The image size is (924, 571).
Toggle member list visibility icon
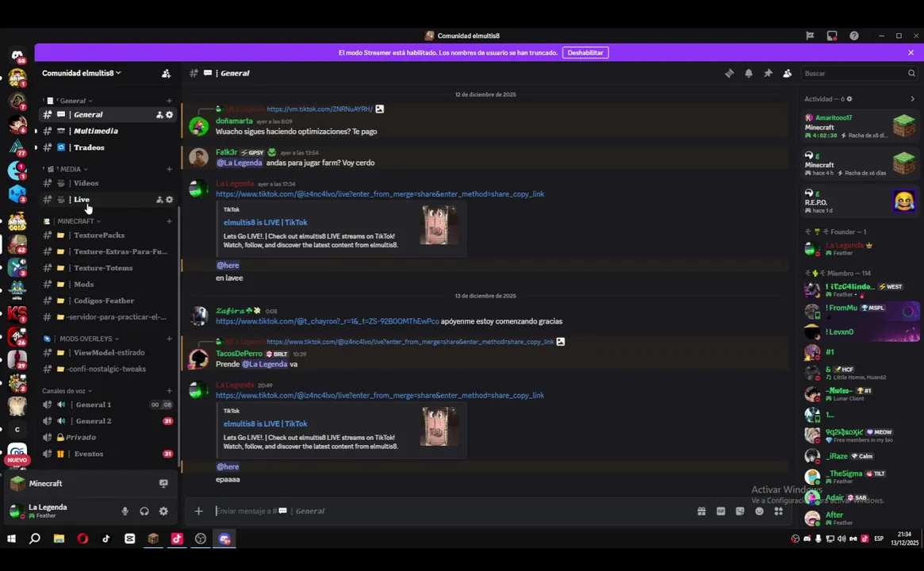[x=788, y=73]
